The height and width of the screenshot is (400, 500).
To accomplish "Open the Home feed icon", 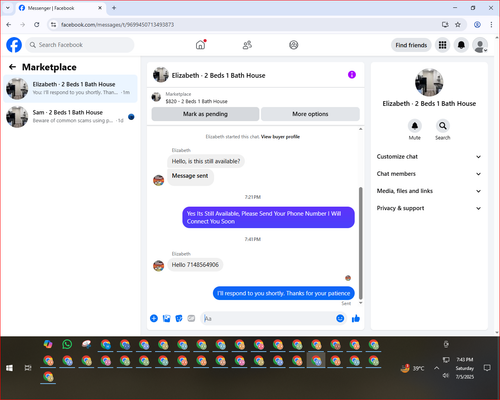I will click(200, 45).
